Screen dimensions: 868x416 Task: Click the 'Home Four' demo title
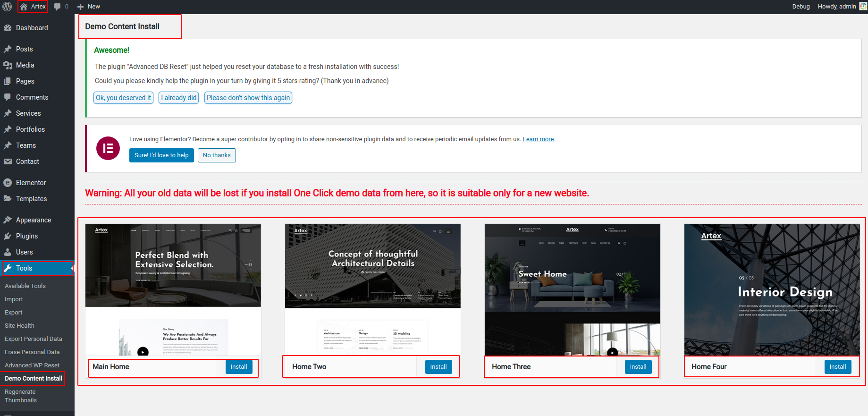click(709, 367)
